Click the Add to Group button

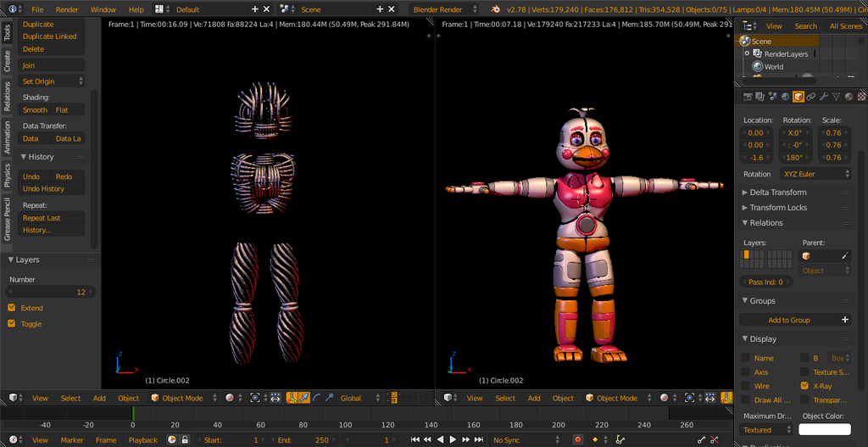pos(789,320)
